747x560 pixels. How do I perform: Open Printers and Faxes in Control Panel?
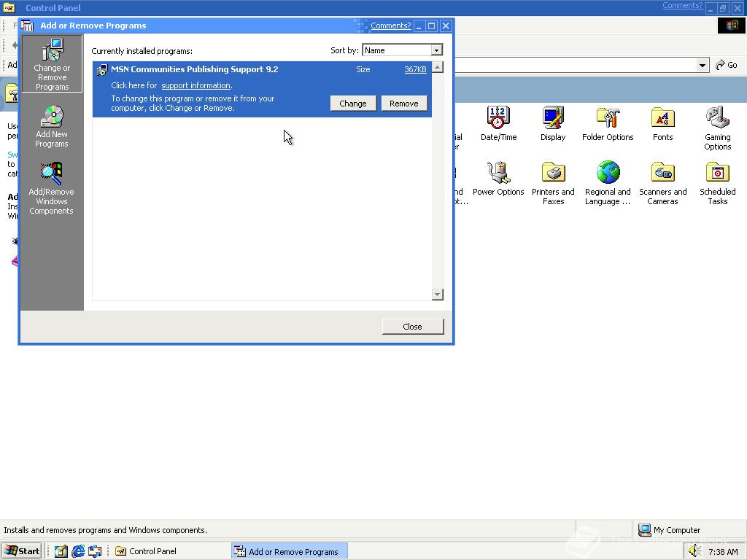click(x=553, y=183)
